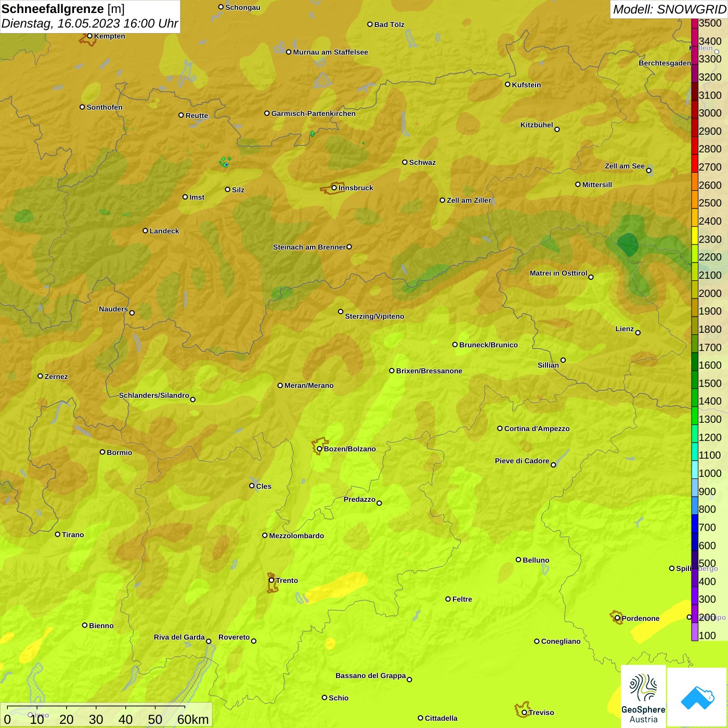Click the Silz label

[238, 190]
